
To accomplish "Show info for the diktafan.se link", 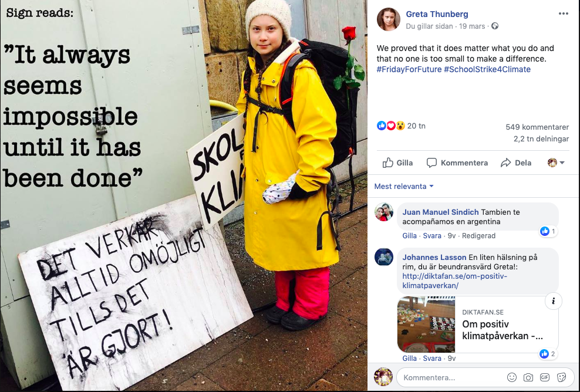I will (554, 301).
